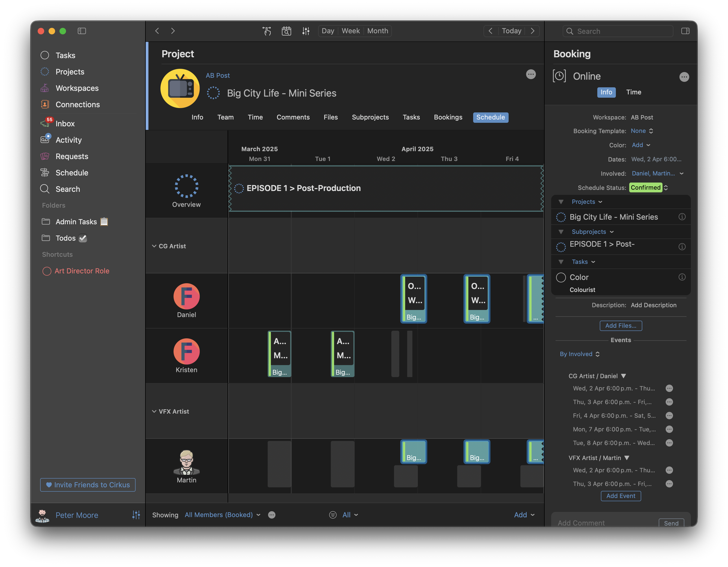Select the Time tab in Booking panel

click(x=633, y=92)
